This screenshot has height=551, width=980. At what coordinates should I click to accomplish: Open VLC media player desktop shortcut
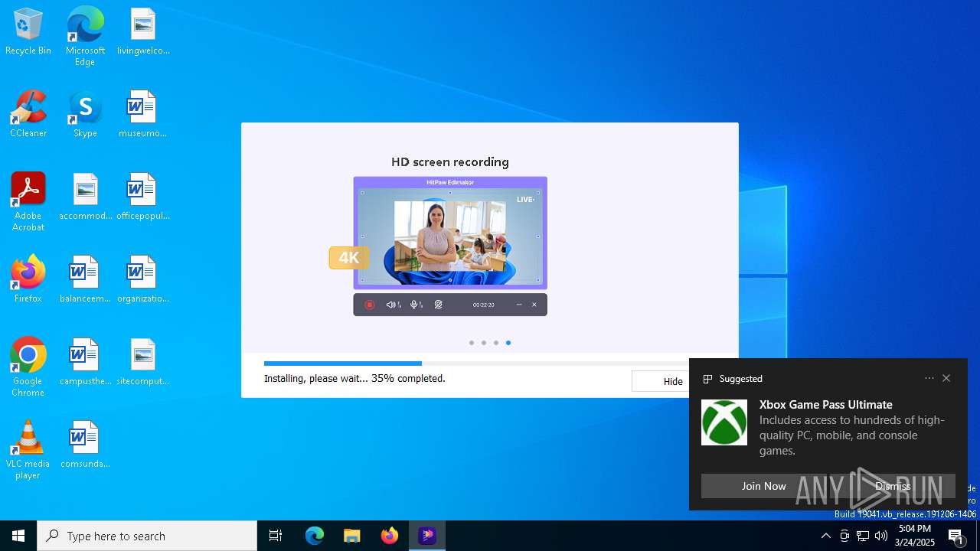tap(28, 450)
